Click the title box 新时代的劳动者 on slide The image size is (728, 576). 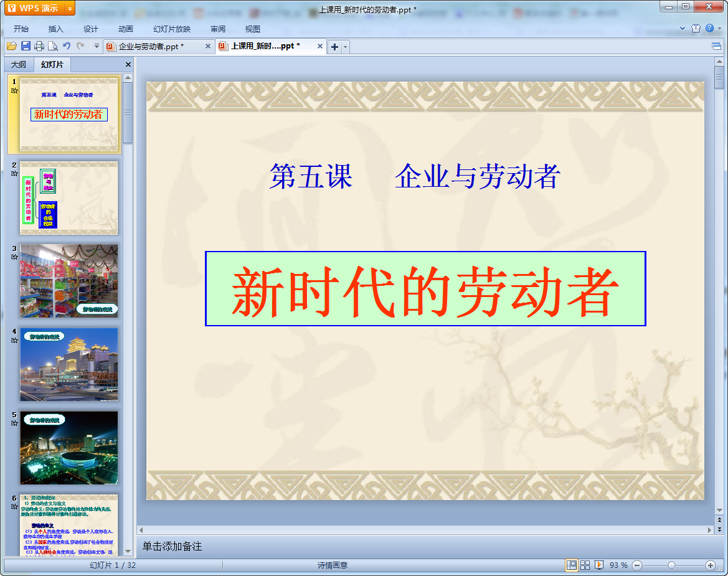point(425,289)
